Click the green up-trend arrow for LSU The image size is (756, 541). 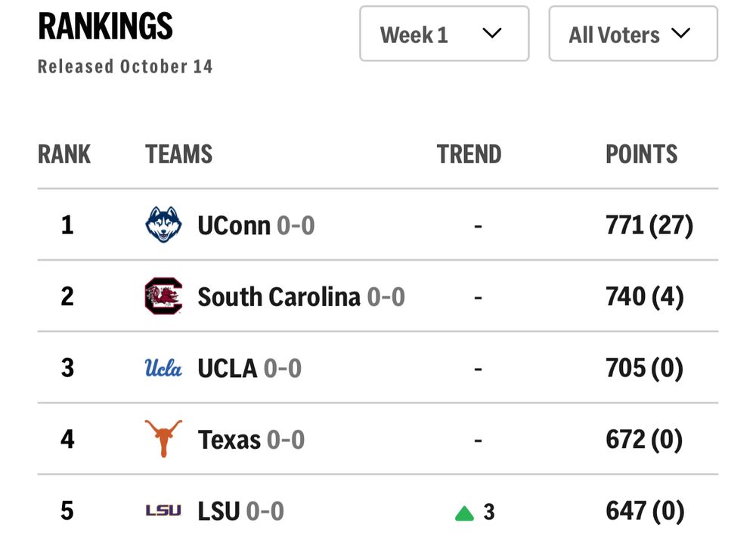[x=464, y=514]
